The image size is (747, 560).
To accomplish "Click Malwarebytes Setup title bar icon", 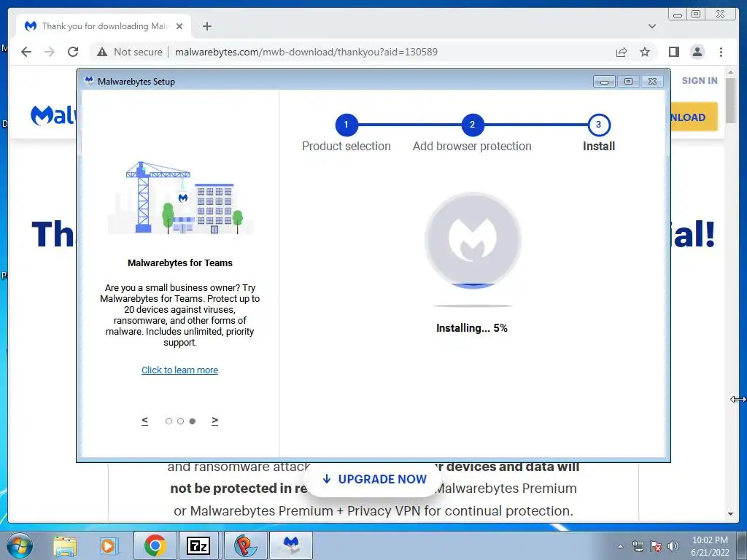I will click(x=88, y=81).
